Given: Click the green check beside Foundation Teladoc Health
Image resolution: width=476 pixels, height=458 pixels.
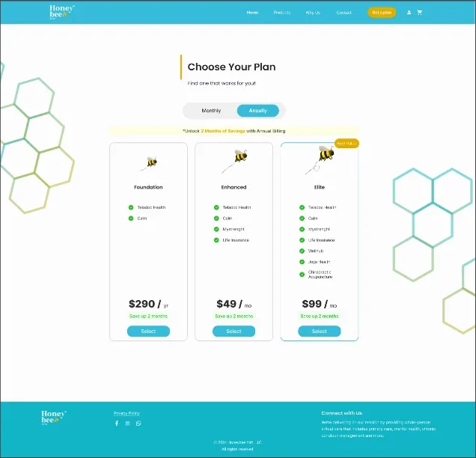Looking at the screenshot, I should tap(131, 207).
